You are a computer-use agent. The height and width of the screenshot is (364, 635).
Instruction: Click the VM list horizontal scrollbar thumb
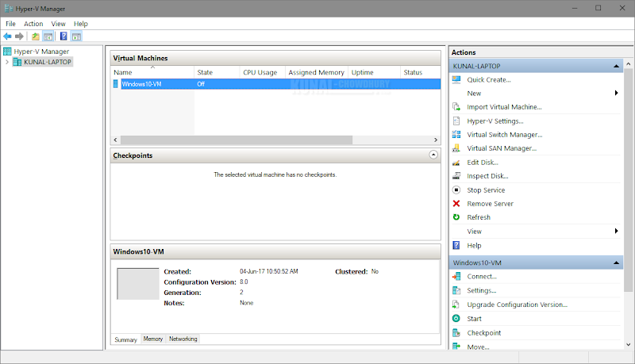pyautogui.click(x=237, y=140)
